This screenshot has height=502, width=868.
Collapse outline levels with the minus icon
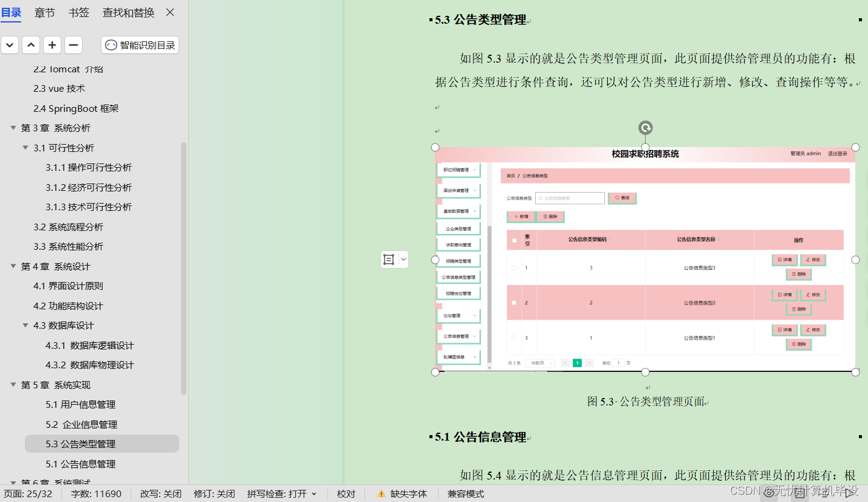coord(73,44)
